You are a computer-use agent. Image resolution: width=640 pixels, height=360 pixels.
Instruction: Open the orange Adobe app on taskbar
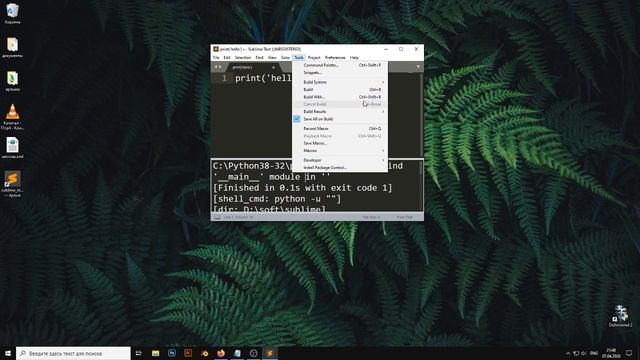[x=188, y=353]
